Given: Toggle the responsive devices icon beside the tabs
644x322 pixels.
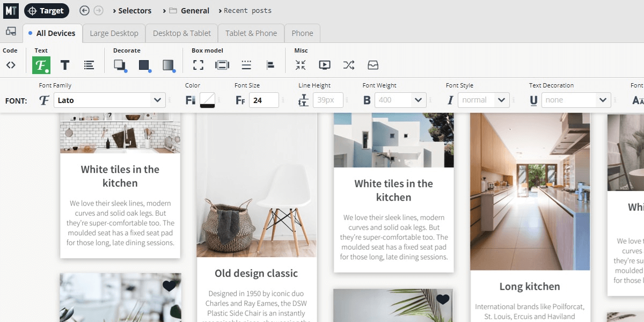Looking at the screenshot, I should coord(11,32).
